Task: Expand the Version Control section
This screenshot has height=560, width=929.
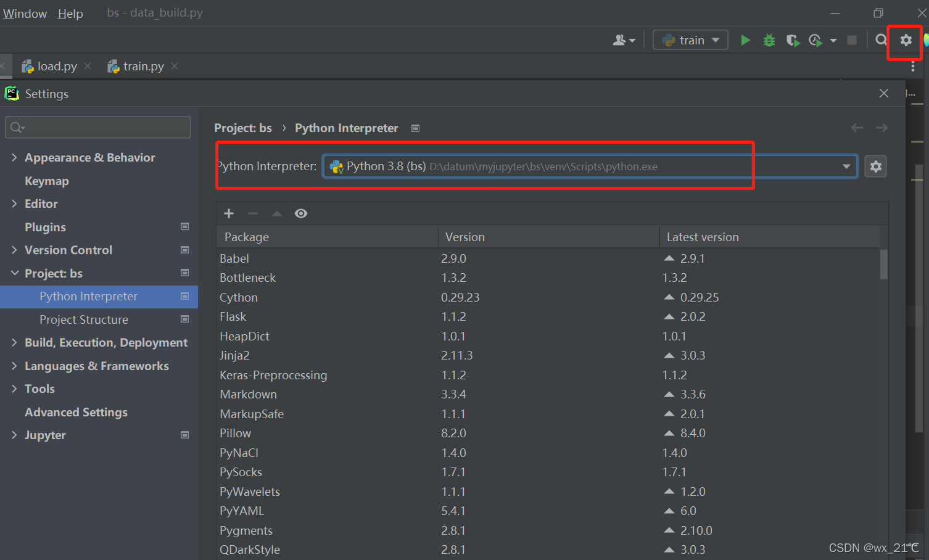Action: point(14,250)
